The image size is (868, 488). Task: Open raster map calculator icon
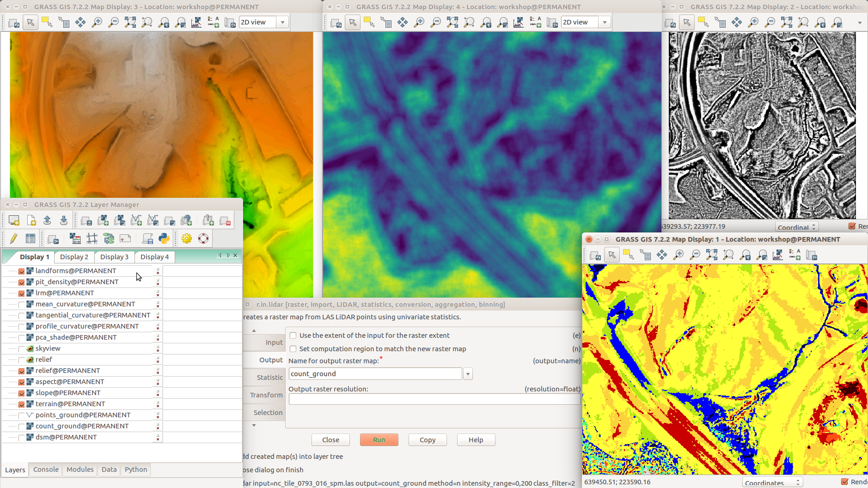75,238
